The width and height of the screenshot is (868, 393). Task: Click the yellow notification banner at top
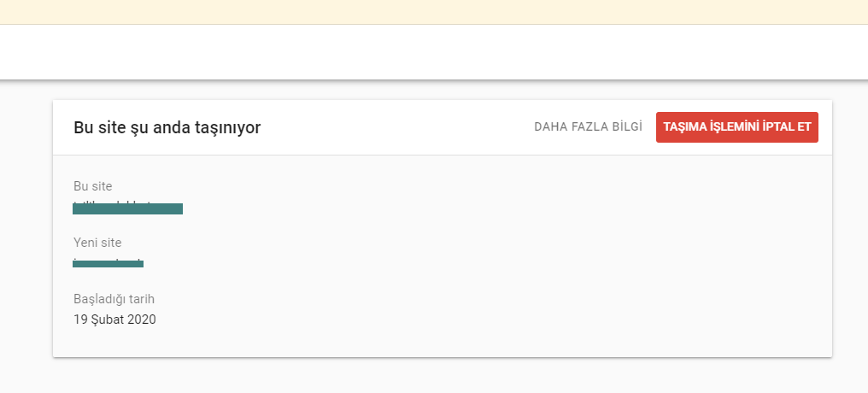click(434, 12)
